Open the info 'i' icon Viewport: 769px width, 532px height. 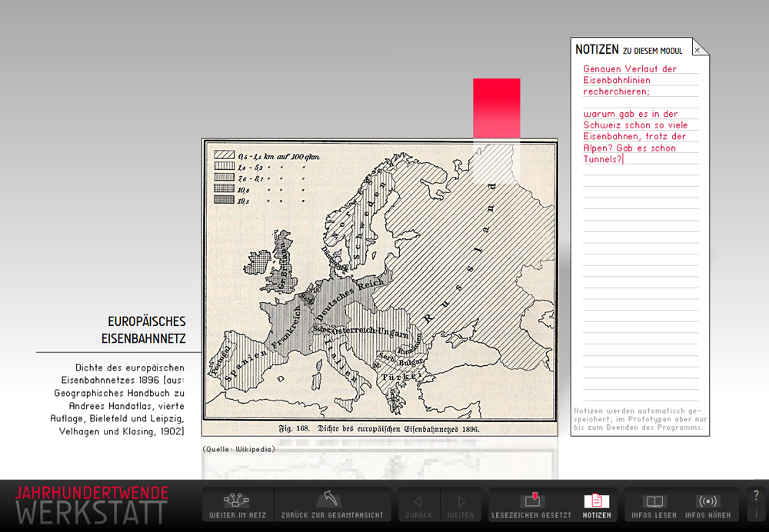tap(756, 513)
